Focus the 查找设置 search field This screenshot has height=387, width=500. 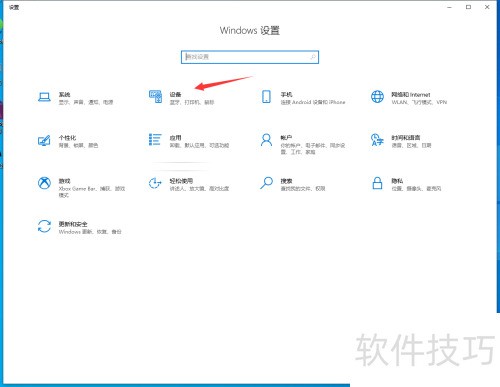click(250, 57)
